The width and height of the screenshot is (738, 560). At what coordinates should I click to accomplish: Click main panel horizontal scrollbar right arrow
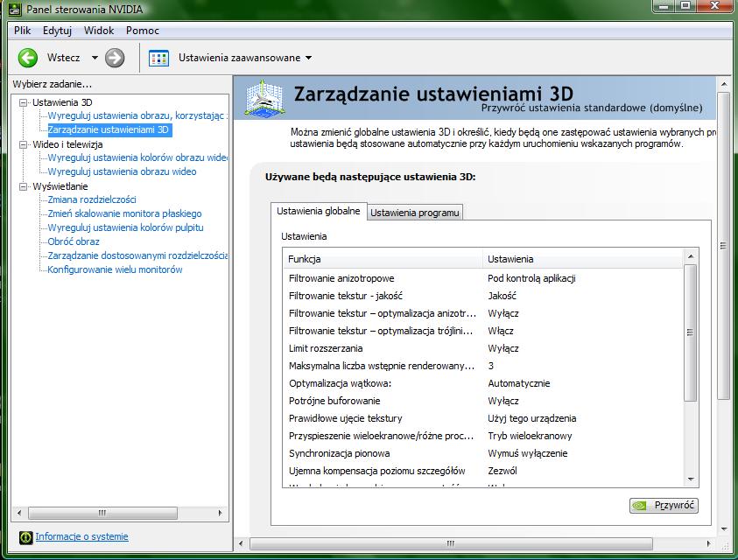pyautogui.click(x=709, y=544)
